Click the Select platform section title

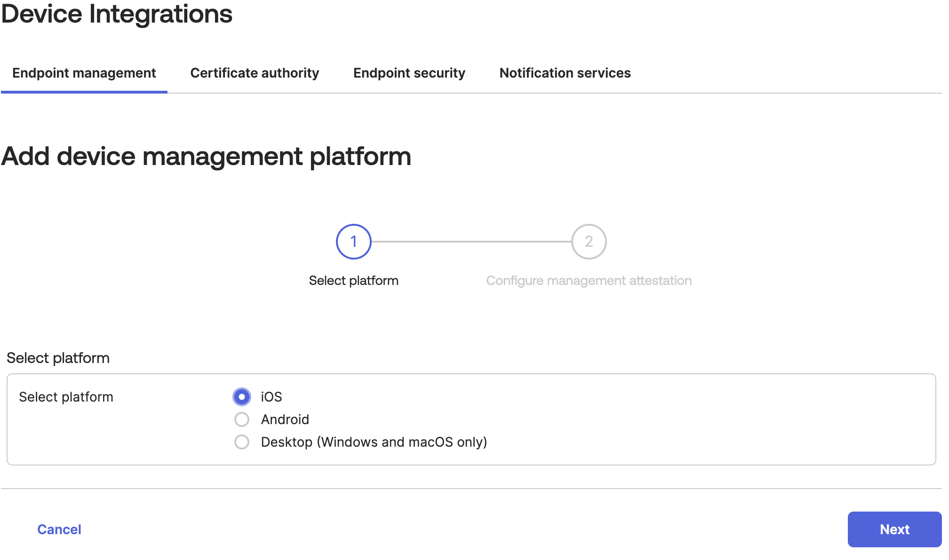[58, 358]
